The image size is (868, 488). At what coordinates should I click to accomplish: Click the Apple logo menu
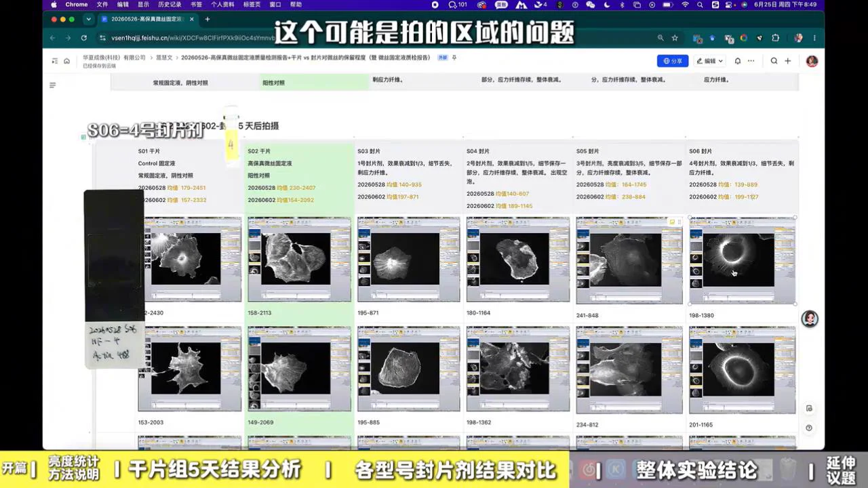tap(54, 5)
